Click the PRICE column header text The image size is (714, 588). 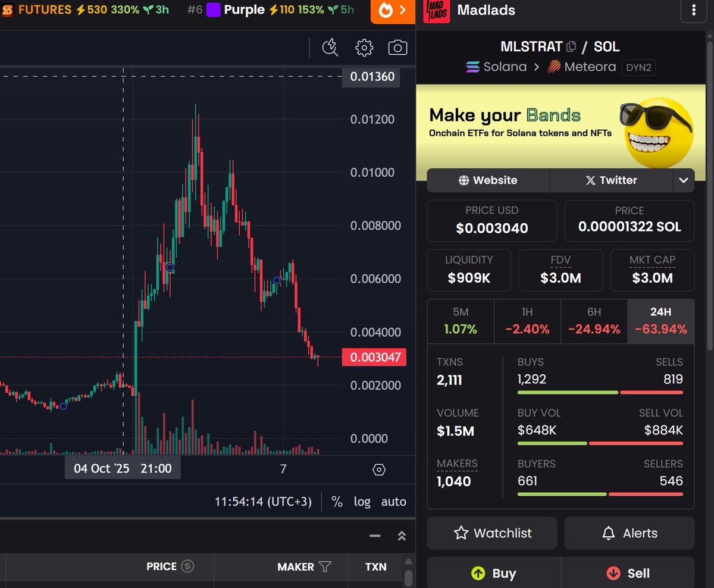pos(161,567)
